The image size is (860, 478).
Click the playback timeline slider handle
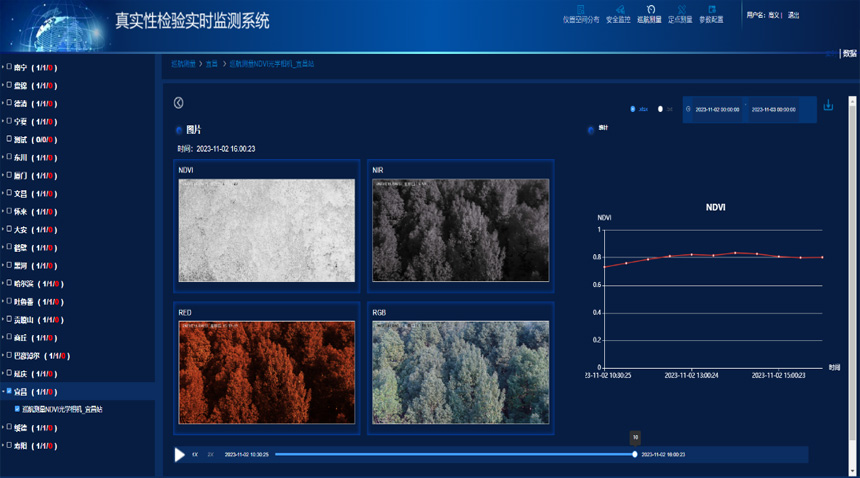coord(635,455)
